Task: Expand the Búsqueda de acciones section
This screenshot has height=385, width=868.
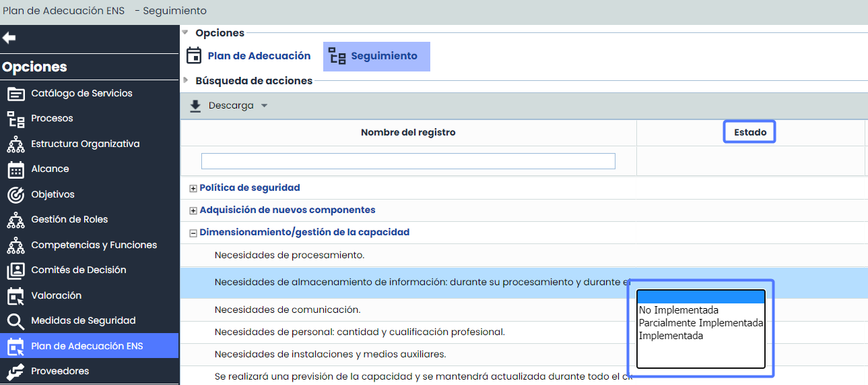Action: pos(186,80)
